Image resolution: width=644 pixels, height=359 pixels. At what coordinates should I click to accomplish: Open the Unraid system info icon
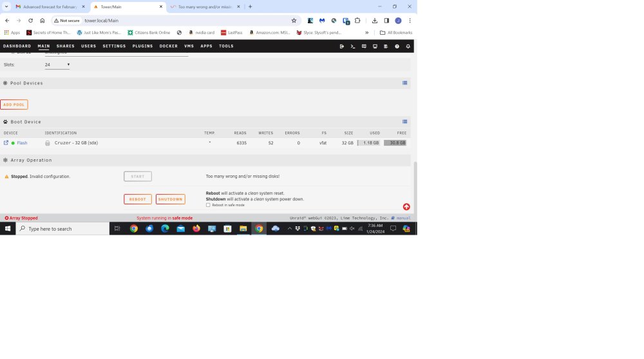[375, 46]
